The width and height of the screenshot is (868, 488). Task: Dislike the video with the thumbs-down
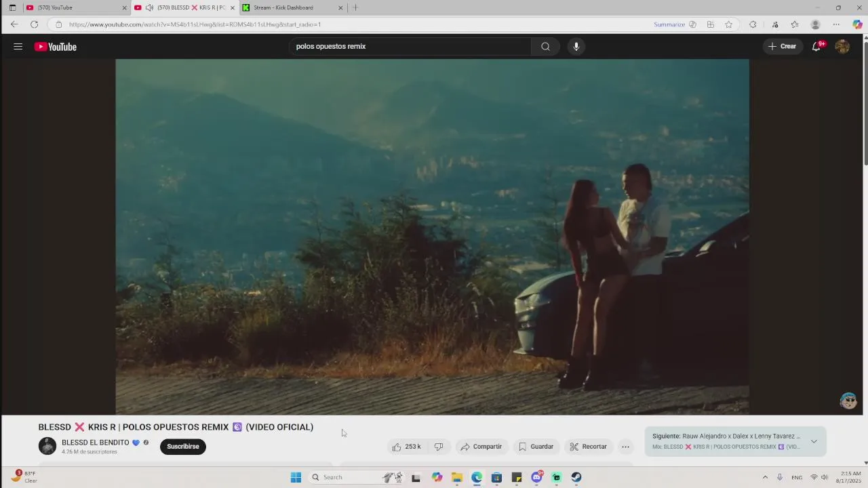point(439,447)
